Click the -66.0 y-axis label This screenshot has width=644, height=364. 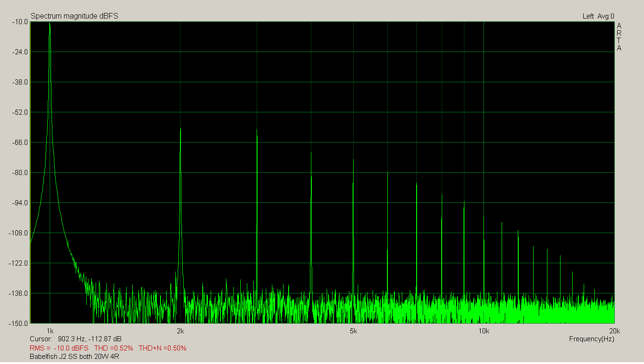point(19,142)
